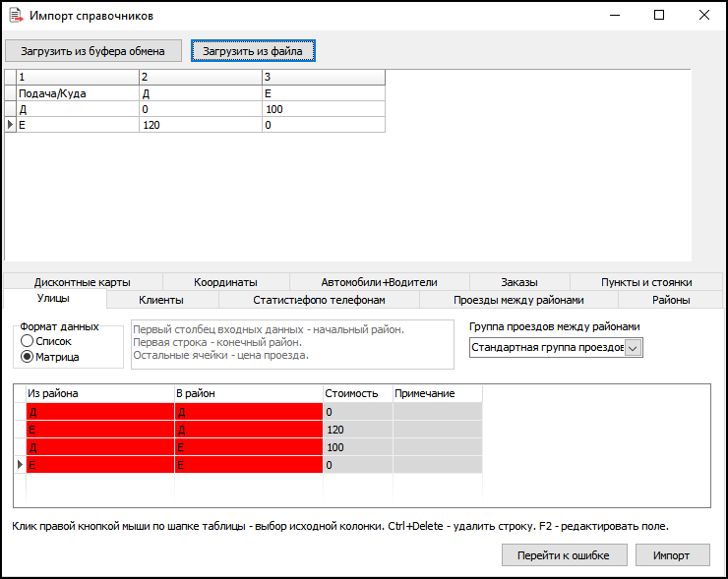Switch to the Координаты tab
Image resolution: width=728 pixels, height=579 pixels.
point(225,281)
